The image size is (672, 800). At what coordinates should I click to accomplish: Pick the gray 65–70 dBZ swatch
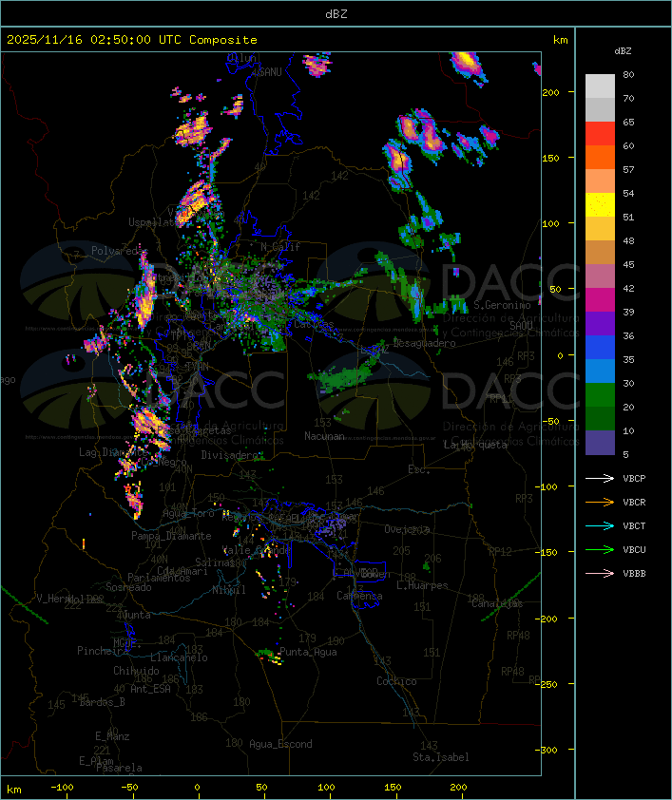tap(600, 109)
